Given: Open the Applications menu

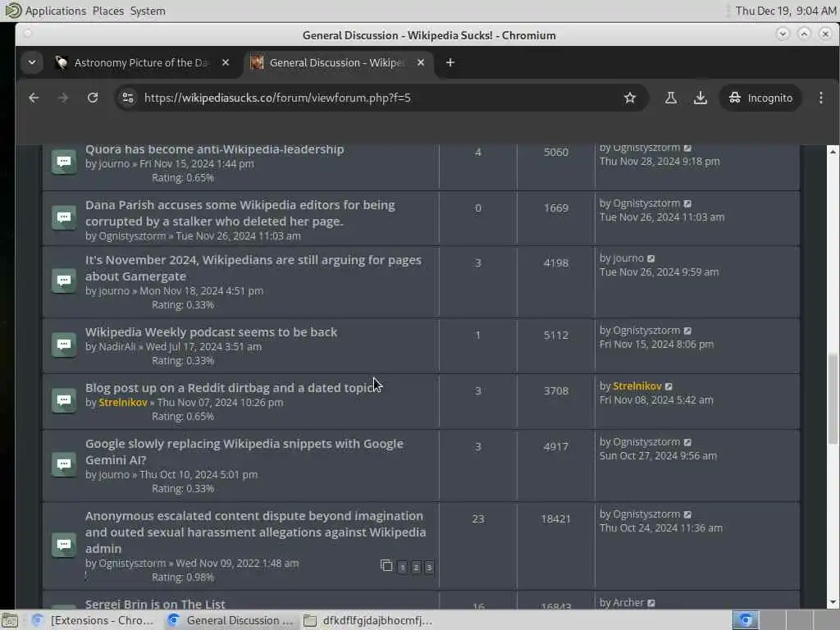Looking at the screenshot, I should coord(55,11).
